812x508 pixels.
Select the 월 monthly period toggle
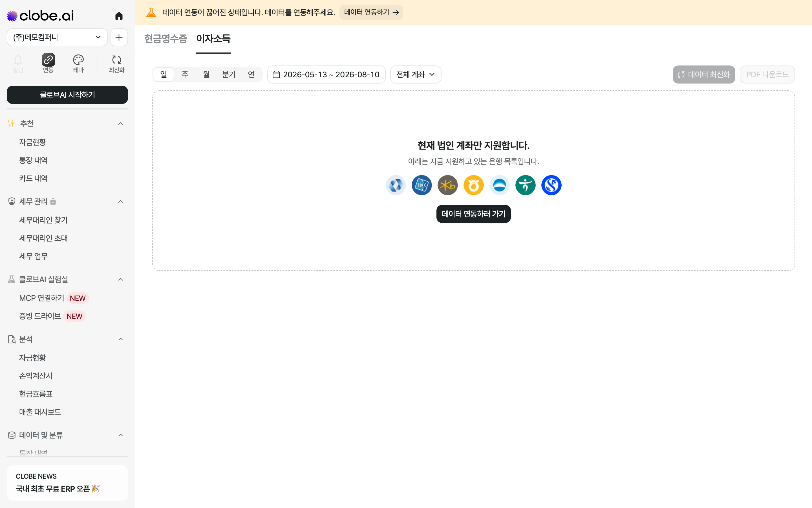(206, 75)
